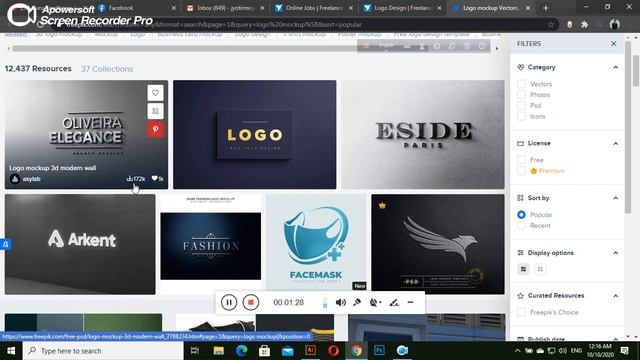Click the 172k downloads icon on first card

(x=130, y=178)
